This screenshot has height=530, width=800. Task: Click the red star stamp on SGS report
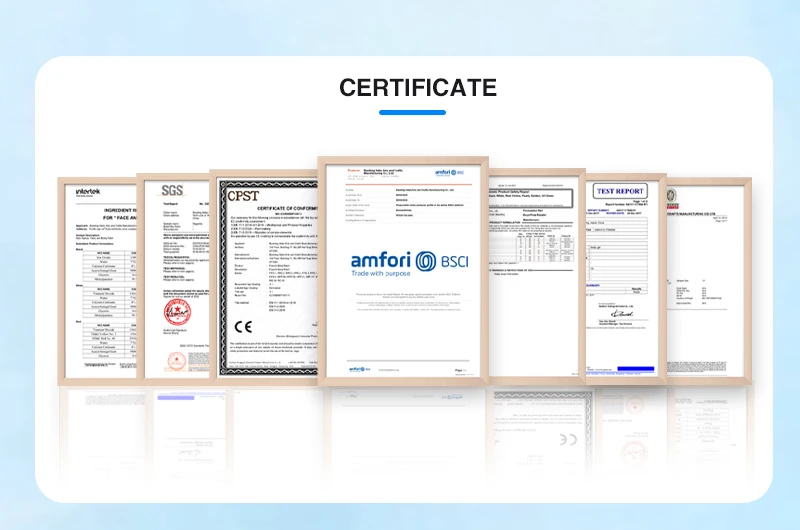coord(177,313)
